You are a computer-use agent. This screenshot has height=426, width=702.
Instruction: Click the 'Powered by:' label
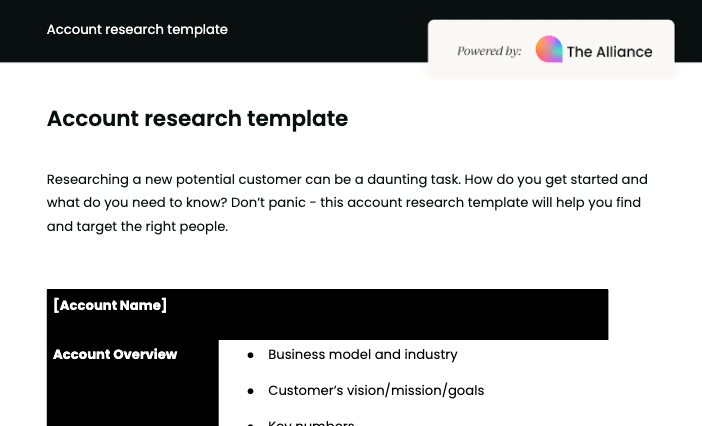pyautogui.click(x=489, y=51)
